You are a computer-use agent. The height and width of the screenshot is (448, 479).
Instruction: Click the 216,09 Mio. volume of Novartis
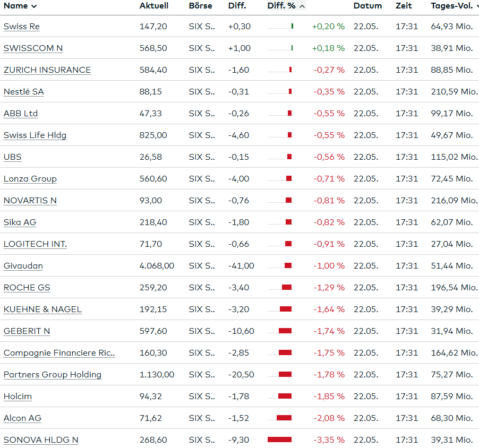[454, 201]
